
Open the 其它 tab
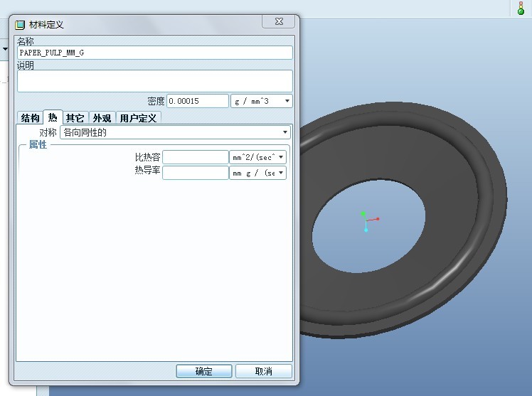click(x=75, y=118)
